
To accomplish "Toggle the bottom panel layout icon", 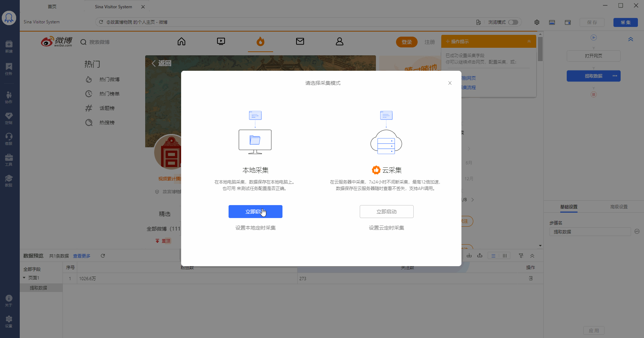I will point(552,22).
